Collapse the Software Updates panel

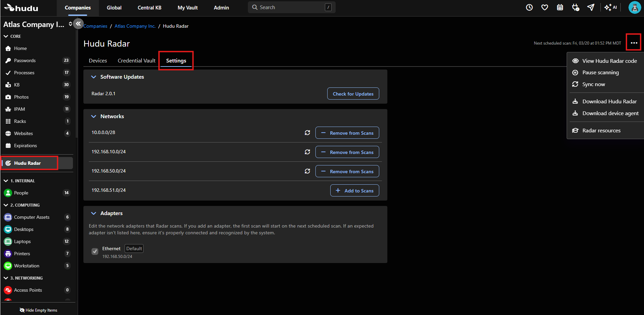click(x=94, y=77)
